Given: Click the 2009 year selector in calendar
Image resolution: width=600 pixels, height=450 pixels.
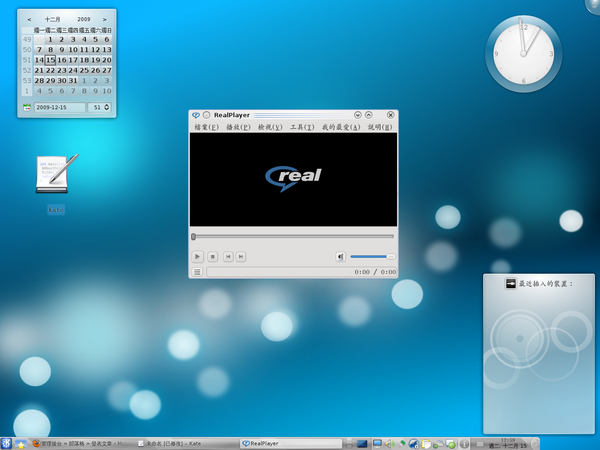Looking at the screenshot, I should click(x=84, y=19).
